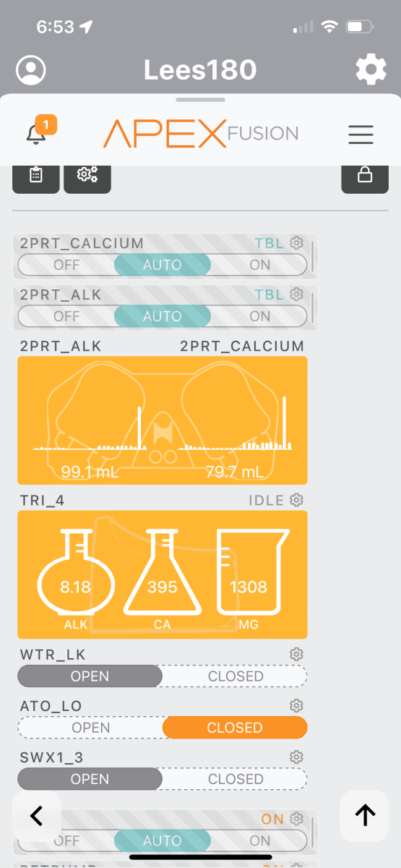Set 2PRT_CALCIUM to OFF

66,265
